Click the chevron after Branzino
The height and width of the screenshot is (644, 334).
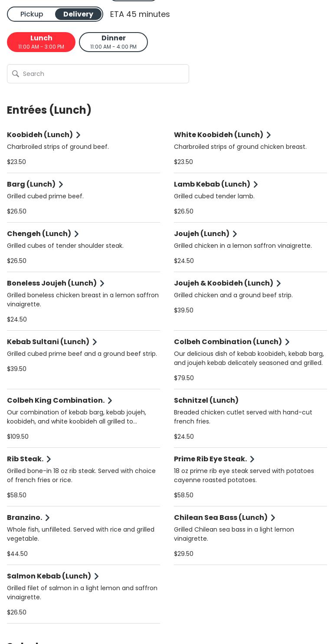47,518
